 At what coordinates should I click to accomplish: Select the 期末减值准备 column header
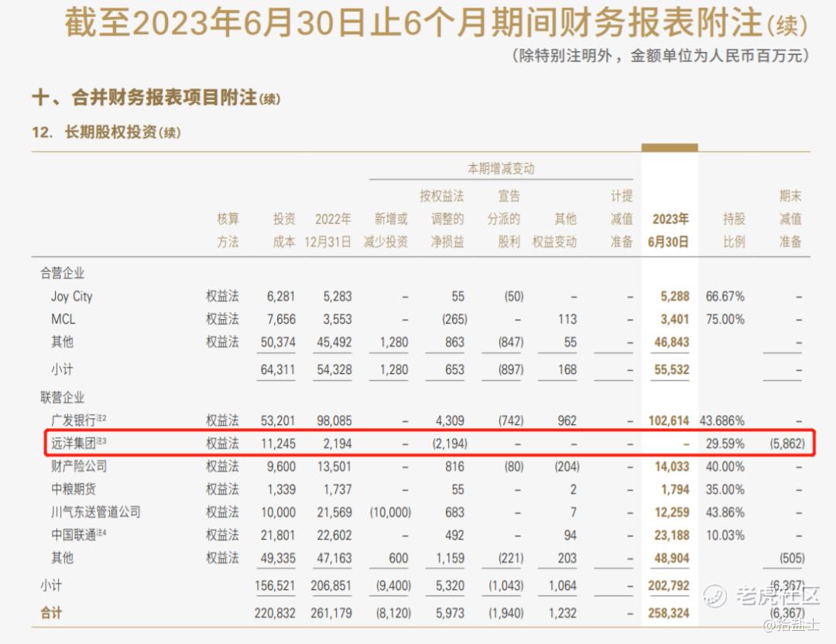point(790,218)
